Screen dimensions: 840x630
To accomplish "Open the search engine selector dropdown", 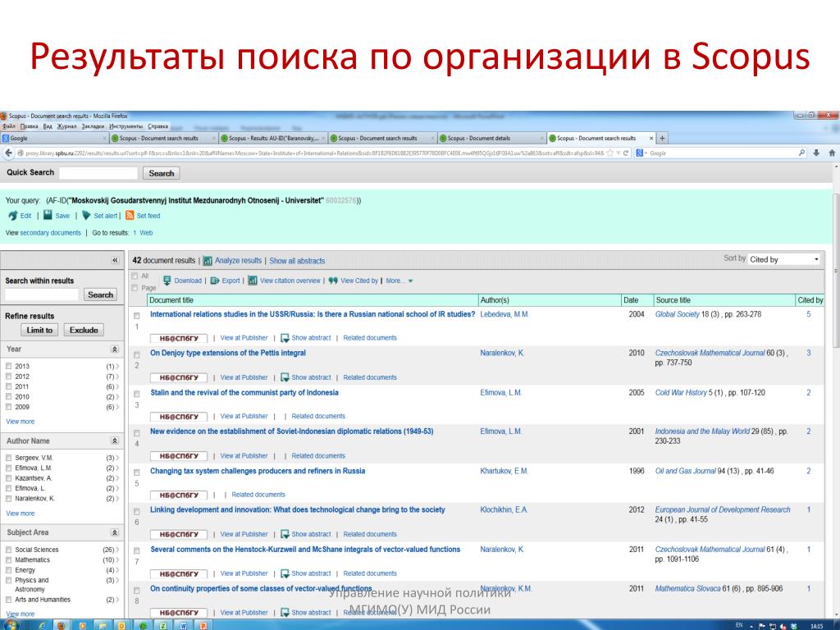I will point(641,153).
